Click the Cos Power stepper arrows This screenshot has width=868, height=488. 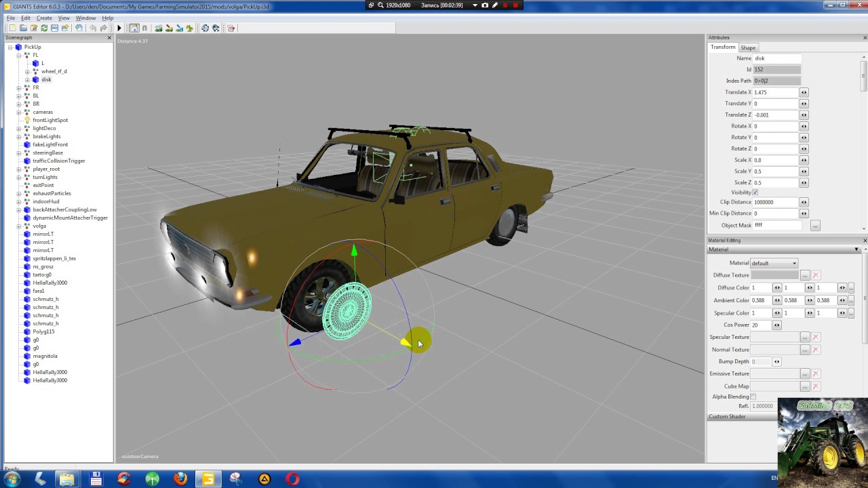tap(777, 325)
